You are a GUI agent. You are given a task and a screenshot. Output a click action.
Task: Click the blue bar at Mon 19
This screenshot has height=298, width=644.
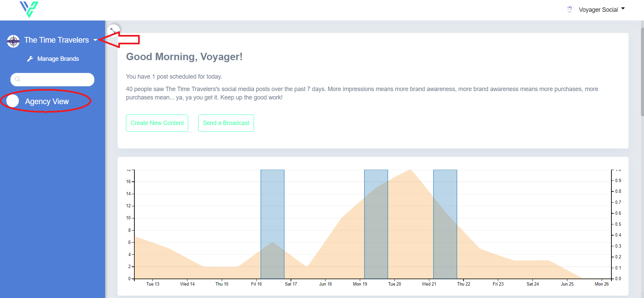click(376, 224)
